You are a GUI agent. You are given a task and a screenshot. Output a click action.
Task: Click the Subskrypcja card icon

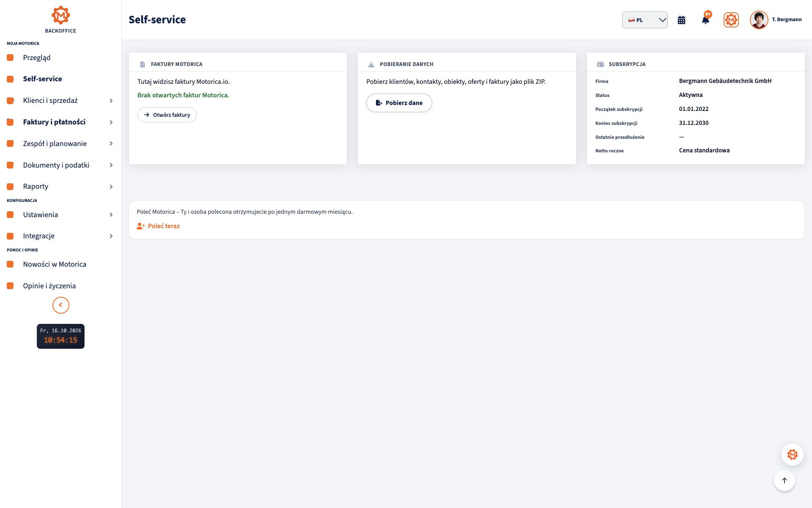tap(600, 64)
